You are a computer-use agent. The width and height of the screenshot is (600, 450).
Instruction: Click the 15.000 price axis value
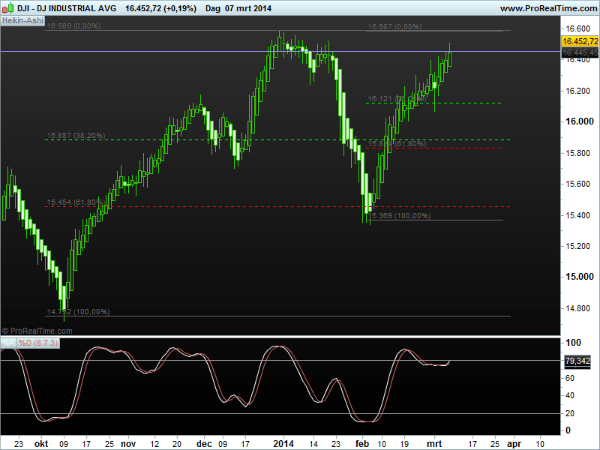(579, 277)
